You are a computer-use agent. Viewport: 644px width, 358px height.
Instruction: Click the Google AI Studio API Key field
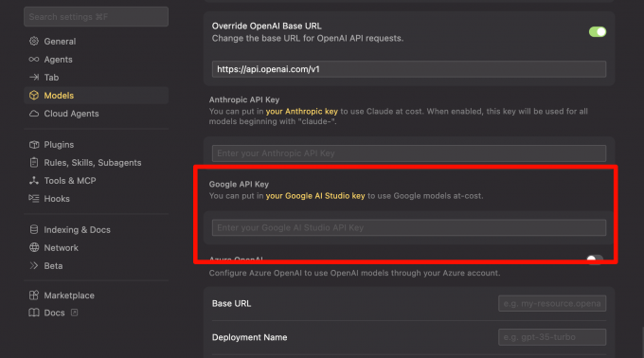click(409, 227)
